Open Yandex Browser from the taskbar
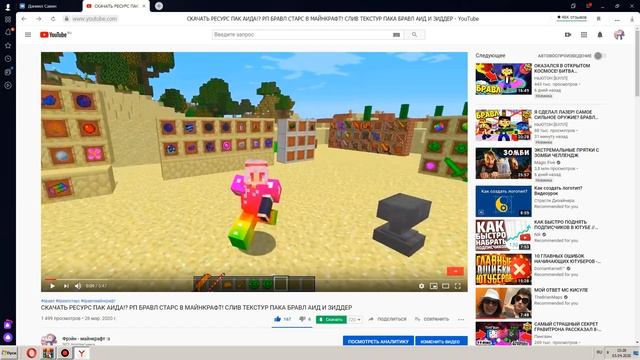The image size is (640, 360). tap(82, 353)
